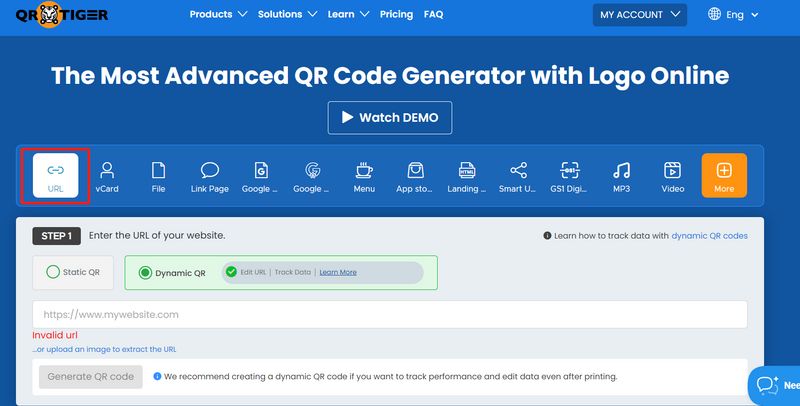Select the App store bag icon

click(x=415, y=170)
